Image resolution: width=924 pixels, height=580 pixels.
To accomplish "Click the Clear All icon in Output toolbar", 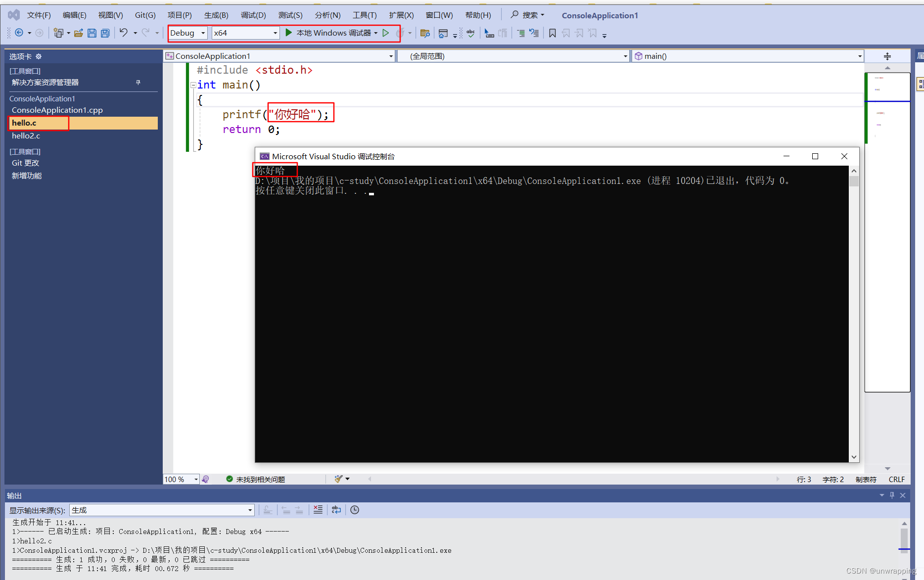I will click(x=318, y=510).
